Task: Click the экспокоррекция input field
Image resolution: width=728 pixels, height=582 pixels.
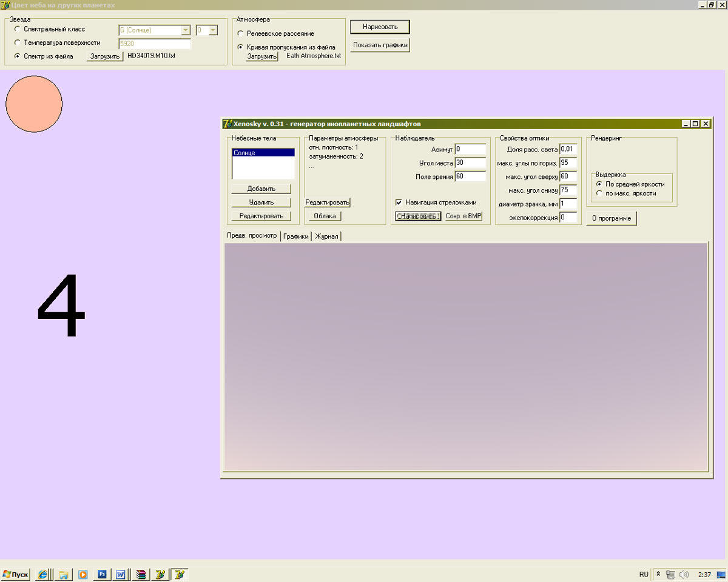Action: (568, 218)
